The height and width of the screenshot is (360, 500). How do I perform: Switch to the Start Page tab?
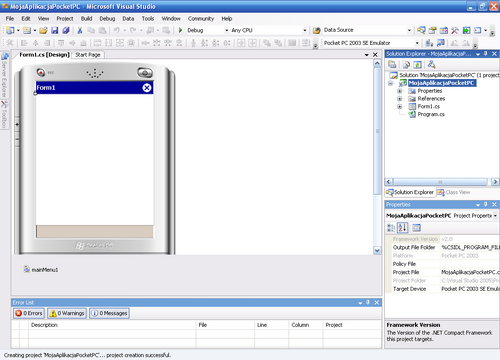pyautogui.click(x=88, y=55)
